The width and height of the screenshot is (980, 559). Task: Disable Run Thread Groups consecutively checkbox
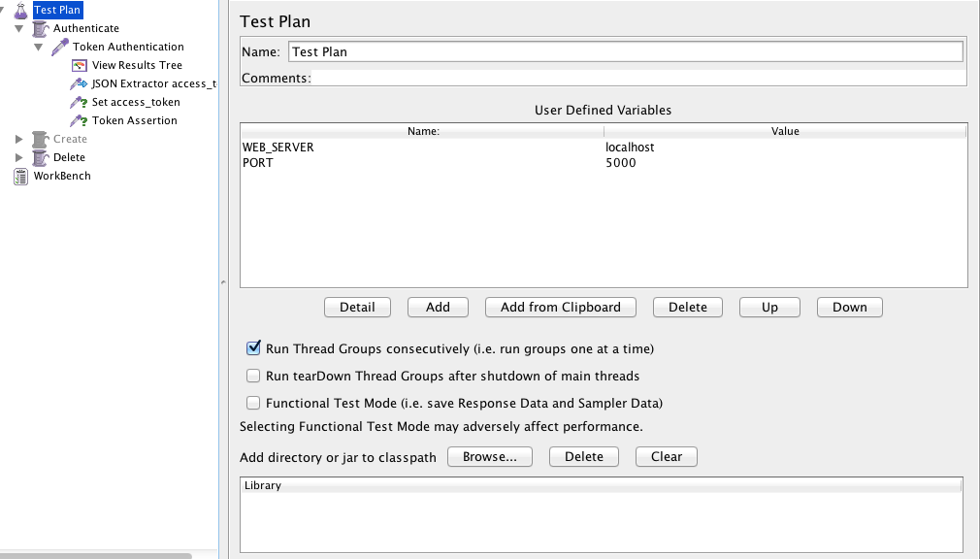pos(253,348)
